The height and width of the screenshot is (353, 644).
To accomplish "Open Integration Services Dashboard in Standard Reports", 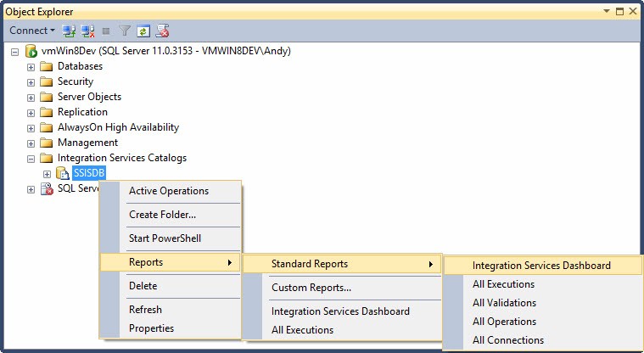I will pos(541,266).
